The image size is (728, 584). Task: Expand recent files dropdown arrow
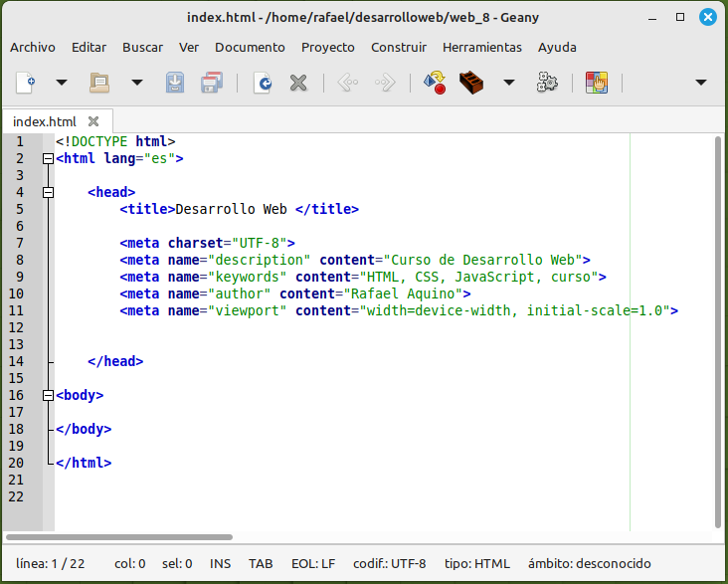[x=136, y=83]
